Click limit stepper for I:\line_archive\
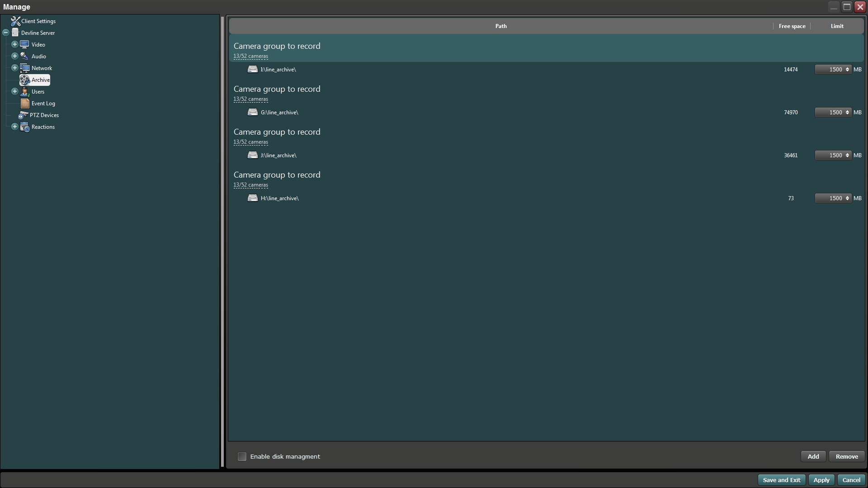This screenshot has height=488, width=868. 847,70
